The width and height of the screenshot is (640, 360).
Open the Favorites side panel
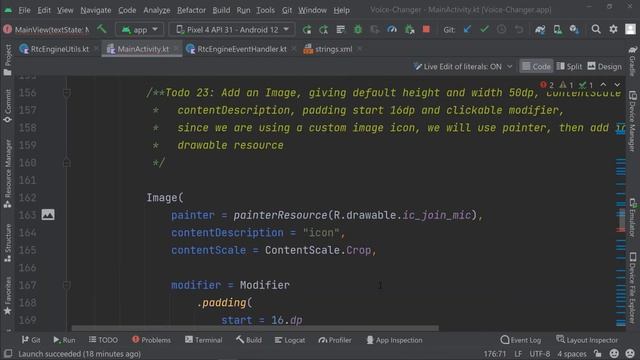tap(7, 296)
